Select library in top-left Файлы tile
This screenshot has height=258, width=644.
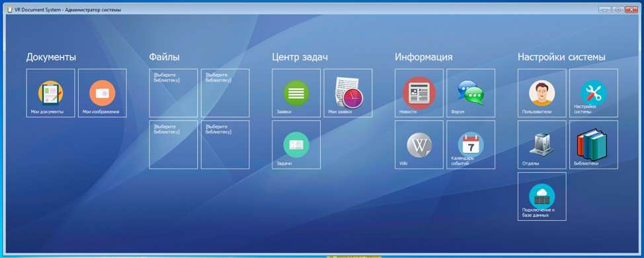173,93
